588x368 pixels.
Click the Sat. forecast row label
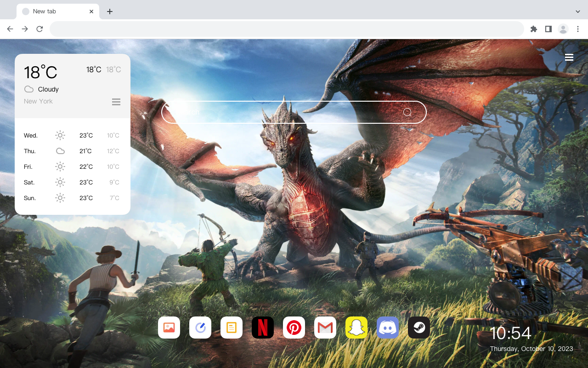[29, 182]
